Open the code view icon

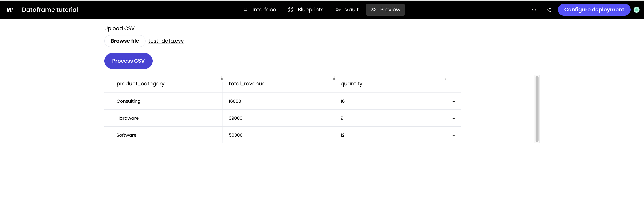pos(534,10)
